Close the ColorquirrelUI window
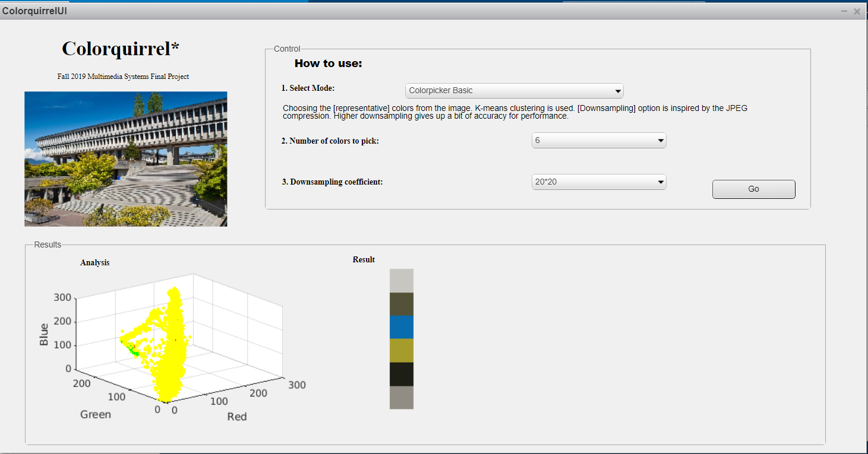 coord(857,11)
